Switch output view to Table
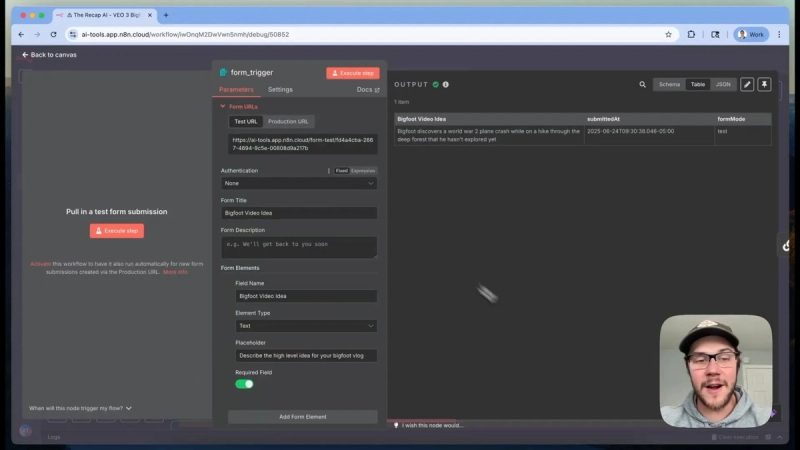The height and width of the screenshot is (450, 800). tap(697, 85)
